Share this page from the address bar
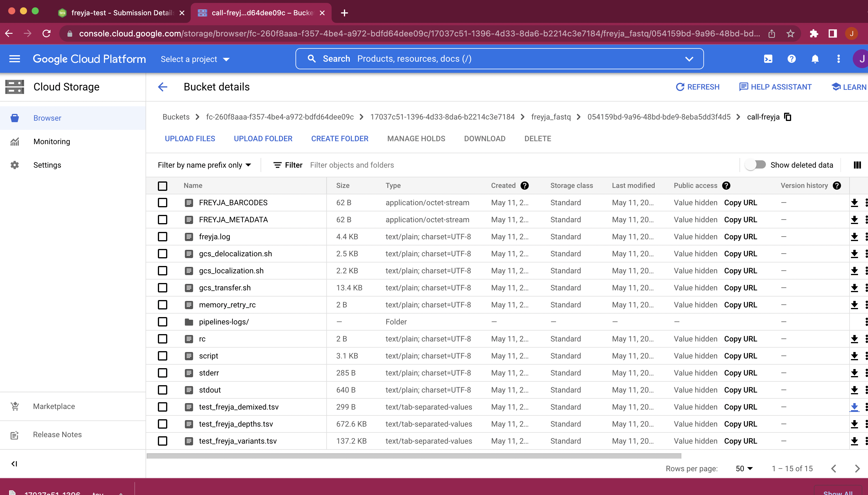Screen dimensions: 868x495 tap(771, 33)
